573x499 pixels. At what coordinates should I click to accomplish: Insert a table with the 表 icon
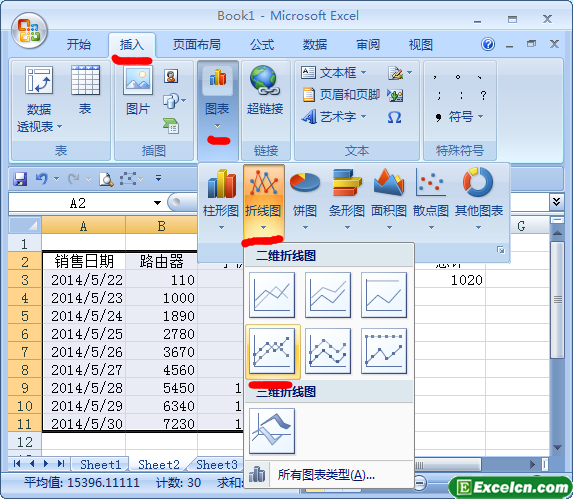click(85, 90)
